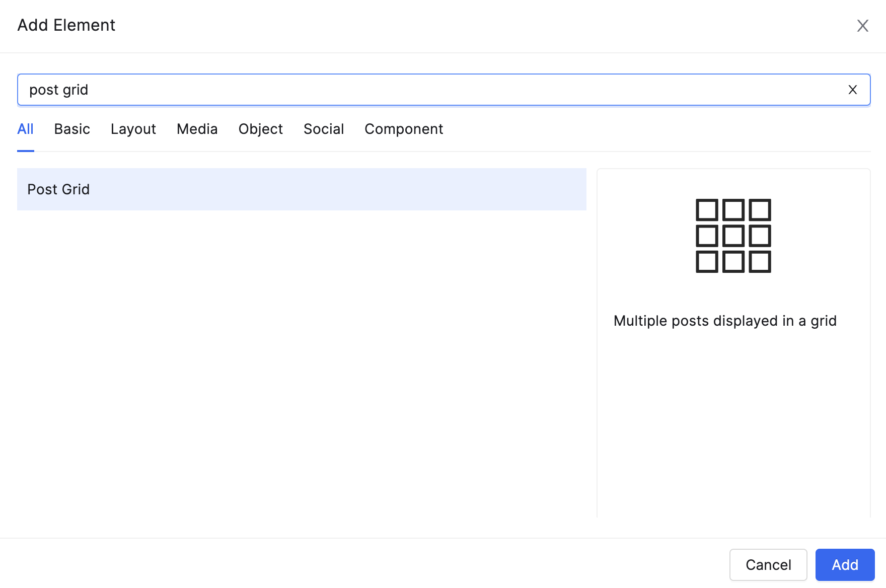Click the 'post grid' search input
886x588 pixels.
[x=444, y=90]
